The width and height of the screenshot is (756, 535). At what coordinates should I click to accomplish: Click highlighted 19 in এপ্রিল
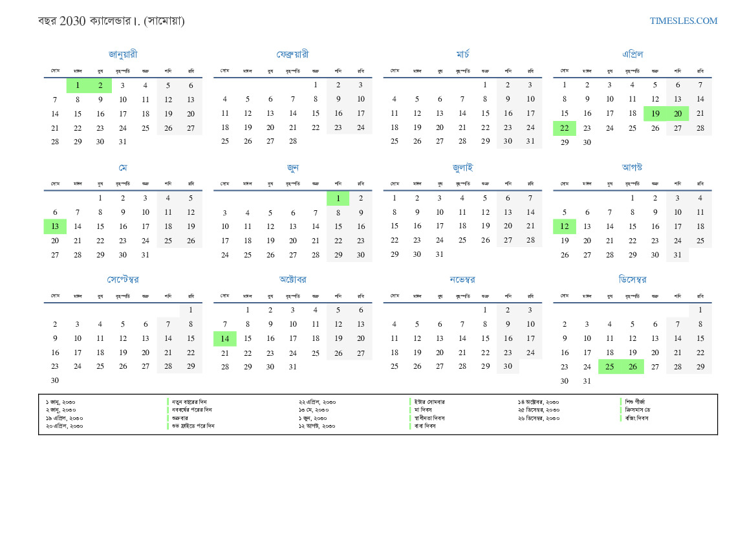(x=655, y=114)
